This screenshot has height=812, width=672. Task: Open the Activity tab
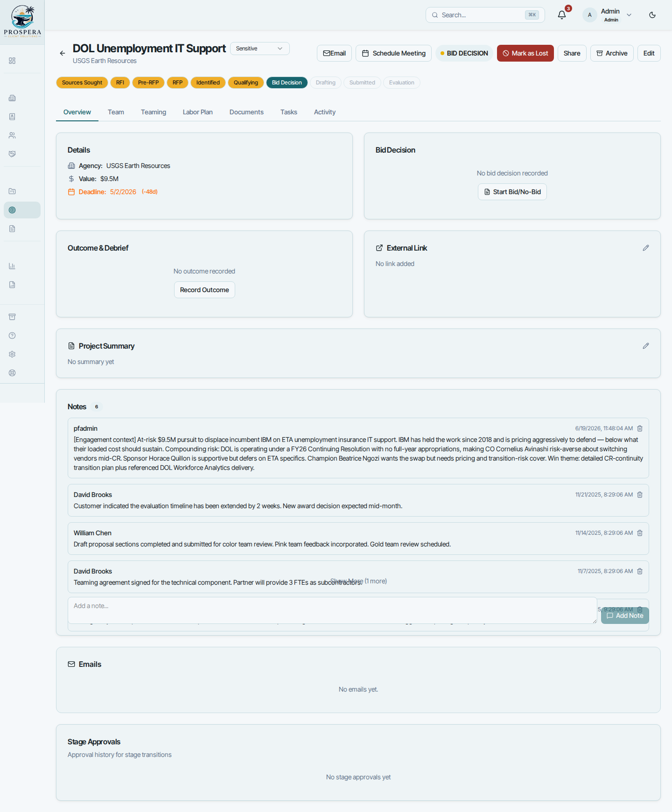325,112
